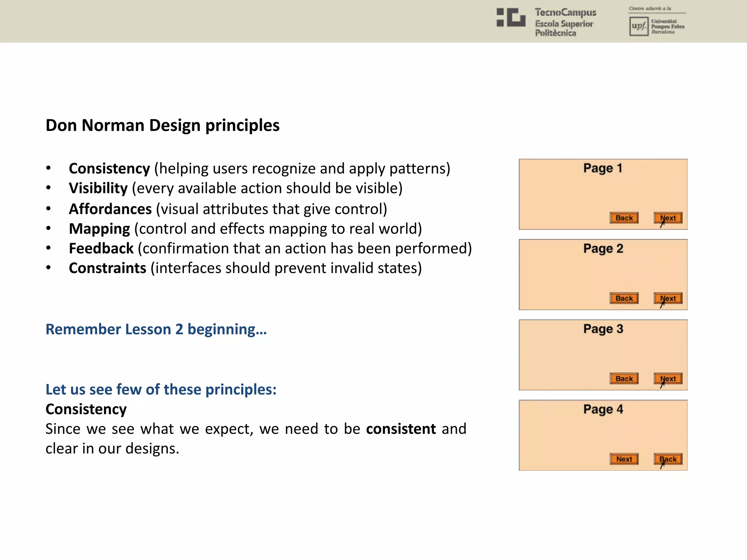
Task: Click the Next button on Page 4
Action: click(x=624, y=459)
